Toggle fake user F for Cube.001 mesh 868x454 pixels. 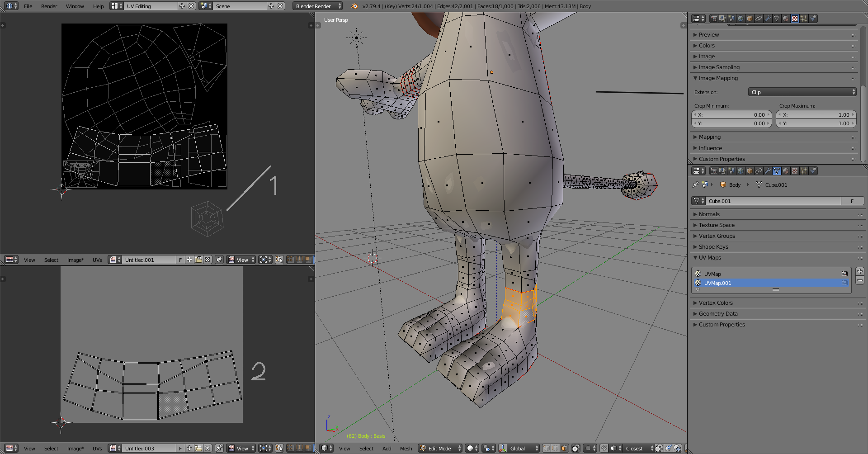pyautogui.click(x=852, y=201)
